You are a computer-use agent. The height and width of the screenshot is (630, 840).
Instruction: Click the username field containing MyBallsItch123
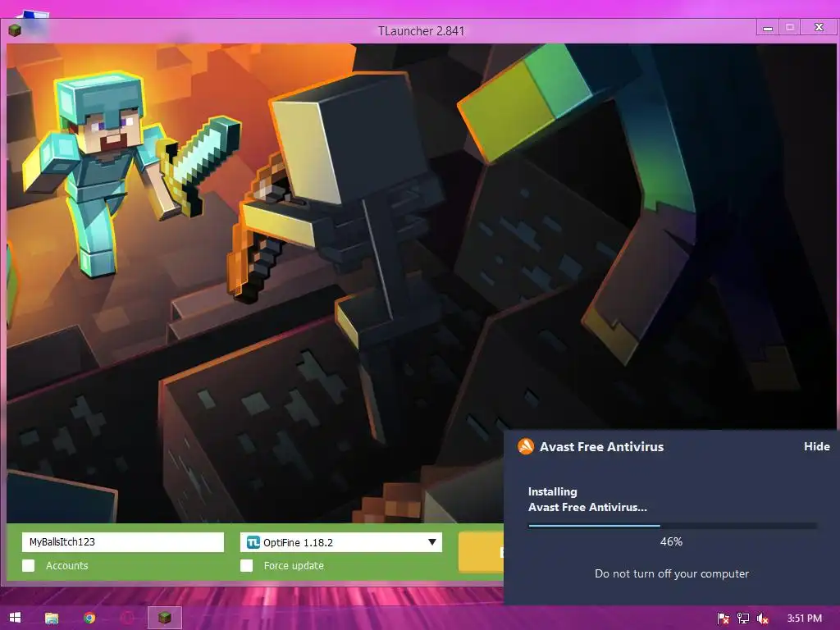tap(123, 541)
